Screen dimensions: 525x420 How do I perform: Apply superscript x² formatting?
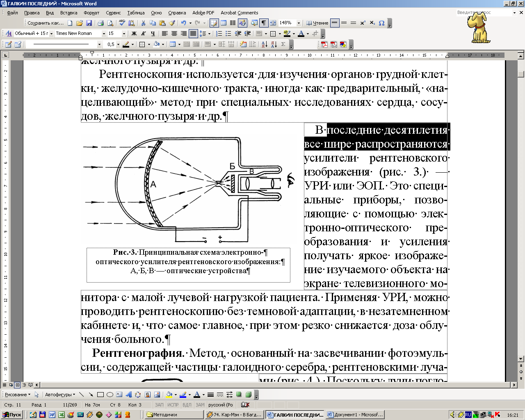click(363, 23)
